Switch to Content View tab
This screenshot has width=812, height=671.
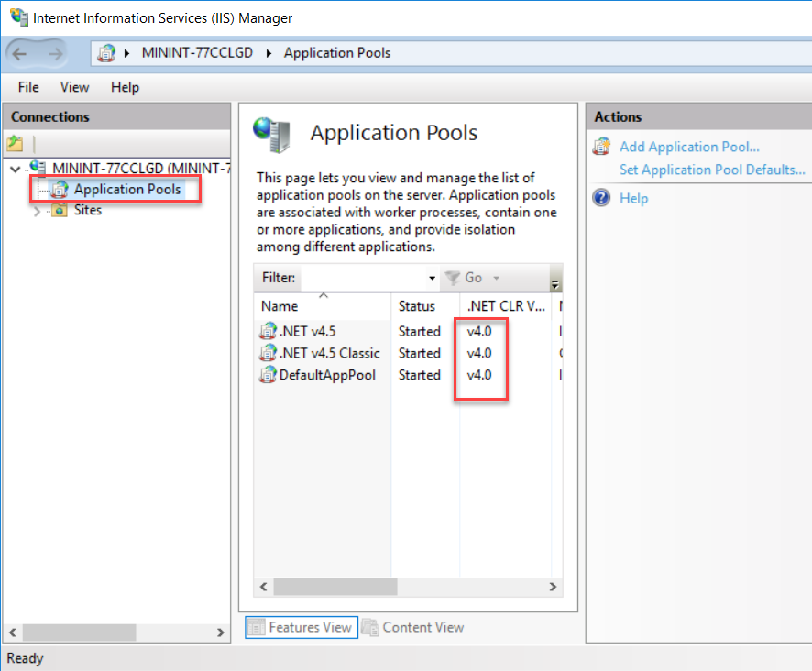(x=413, y=627)
